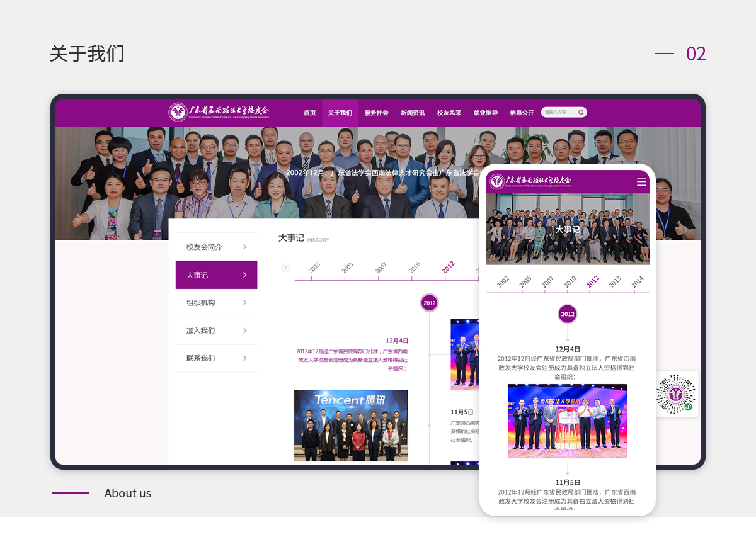Click the search input field in navbar
This screenshot has width=756, height=554.
pyautogui.click(x=558, y=113)
